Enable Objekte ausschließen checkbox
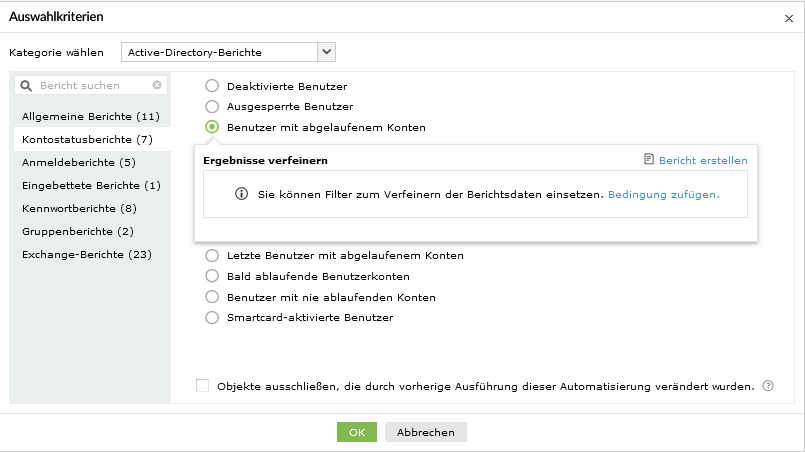Screen dimensions: 805x452 coord(203,386)
